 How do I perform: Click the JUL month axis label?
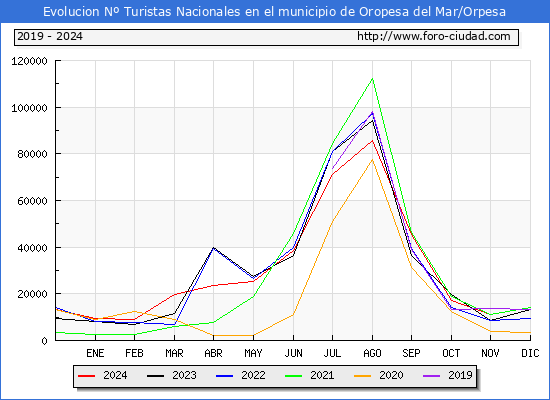(x=332, y=353)
